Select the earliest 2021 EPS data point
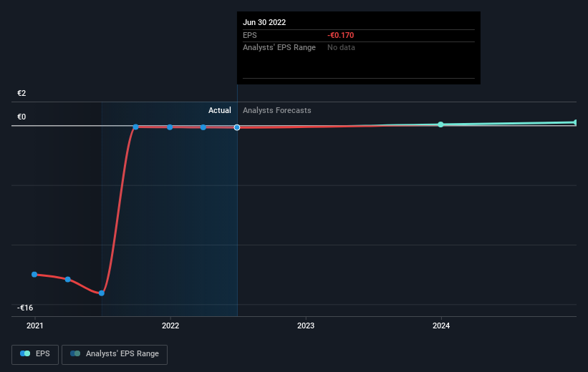Viewport: 588px width, 372px height. pos(34,275)
